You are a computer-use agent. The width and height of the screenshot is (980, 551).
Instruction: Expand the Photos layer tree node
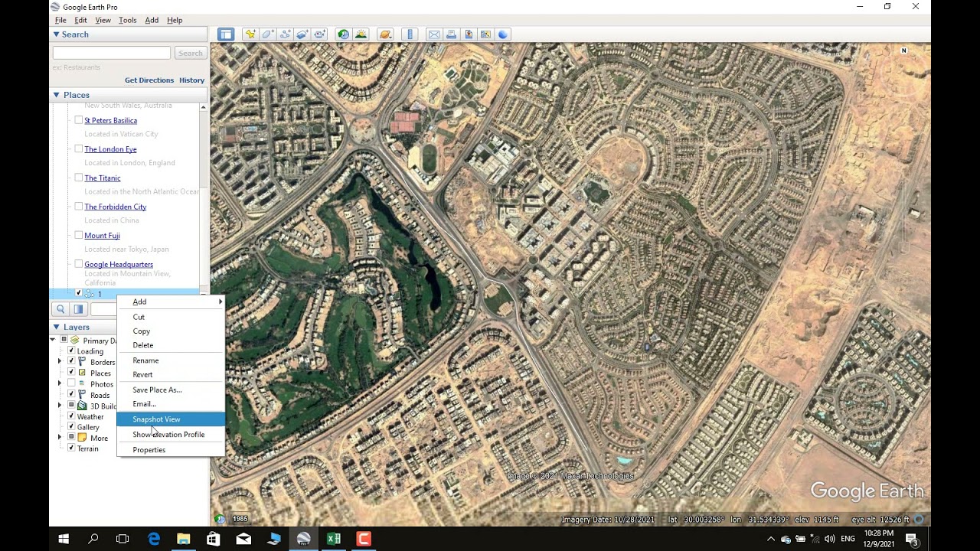point(60,383)
